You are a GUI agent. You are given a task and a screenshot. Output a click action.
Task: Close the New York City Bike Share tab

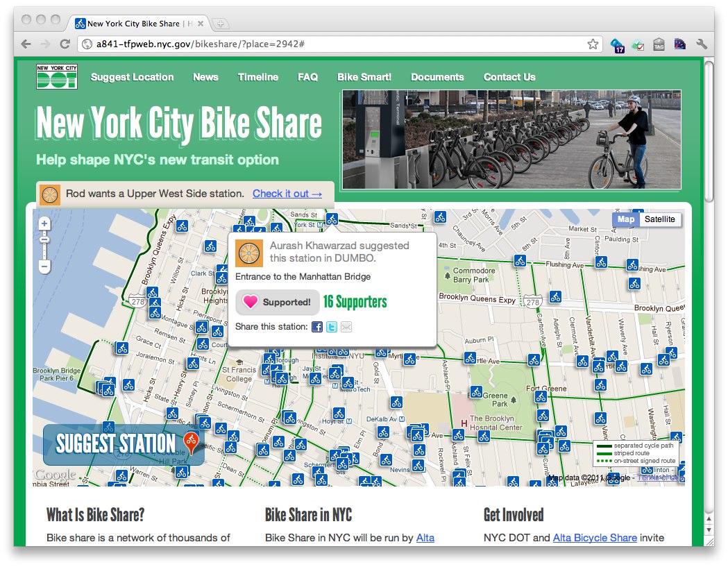201,23
